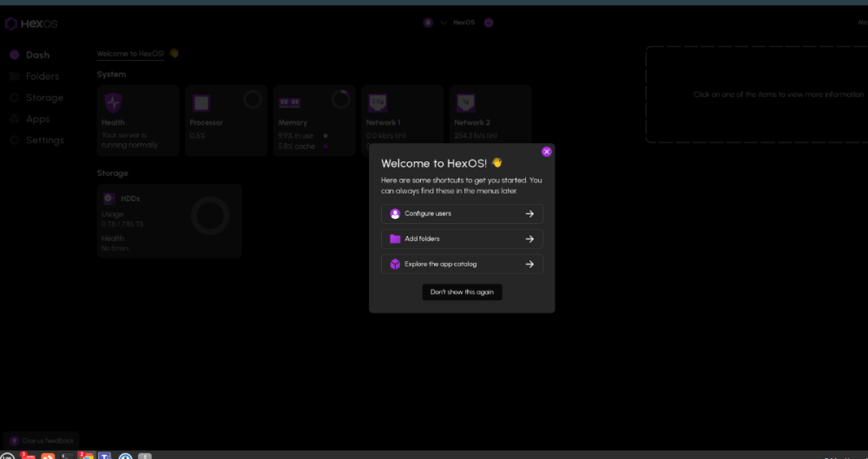Go to Dash in the sidebar
The width and height of the screenshot is (868, 459).
click(x=30, y=55)
